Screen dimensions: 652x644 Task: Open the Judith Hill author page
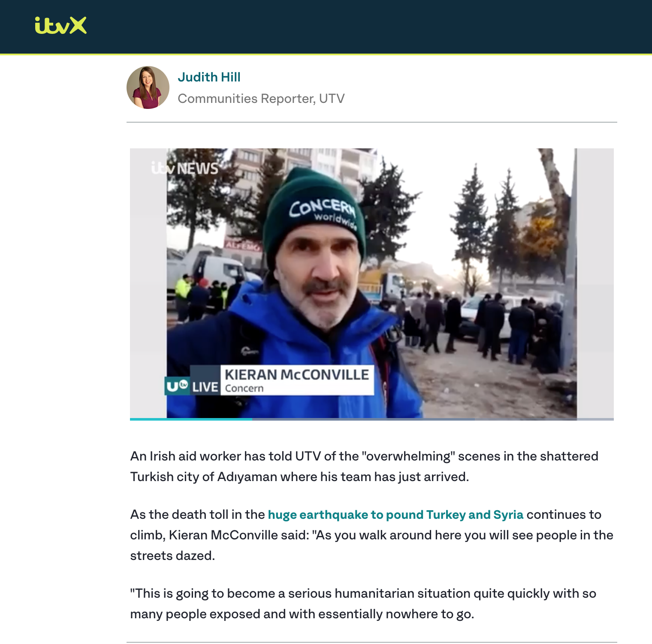(209, 77)
